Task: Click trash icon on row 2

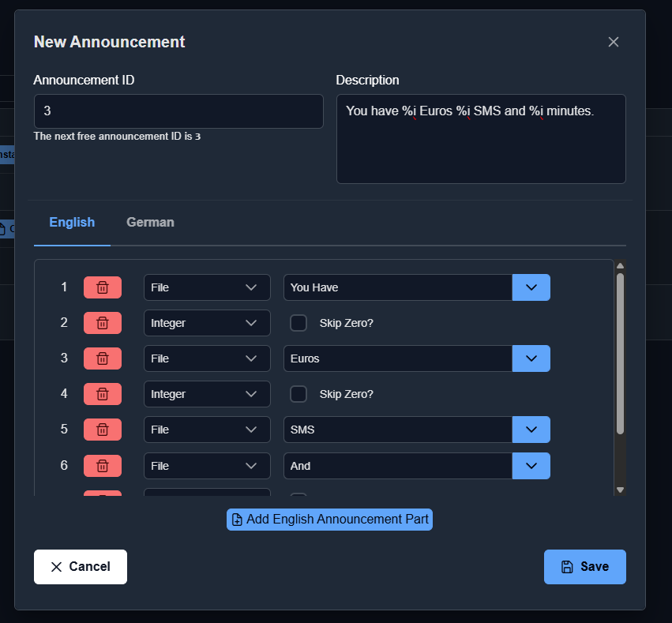Action: [x=103, y=323]
